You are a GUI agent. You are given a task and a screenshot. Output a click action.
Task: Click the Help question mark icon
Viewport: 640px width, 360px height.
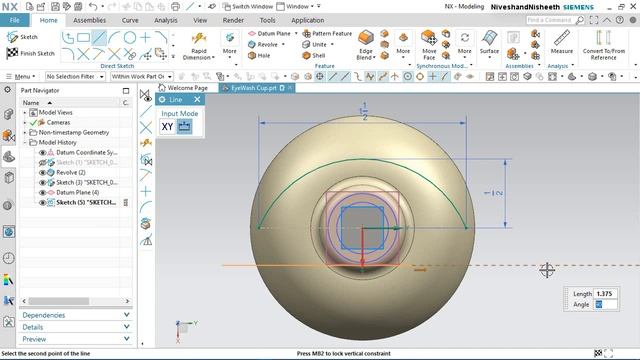click(620, 20)
